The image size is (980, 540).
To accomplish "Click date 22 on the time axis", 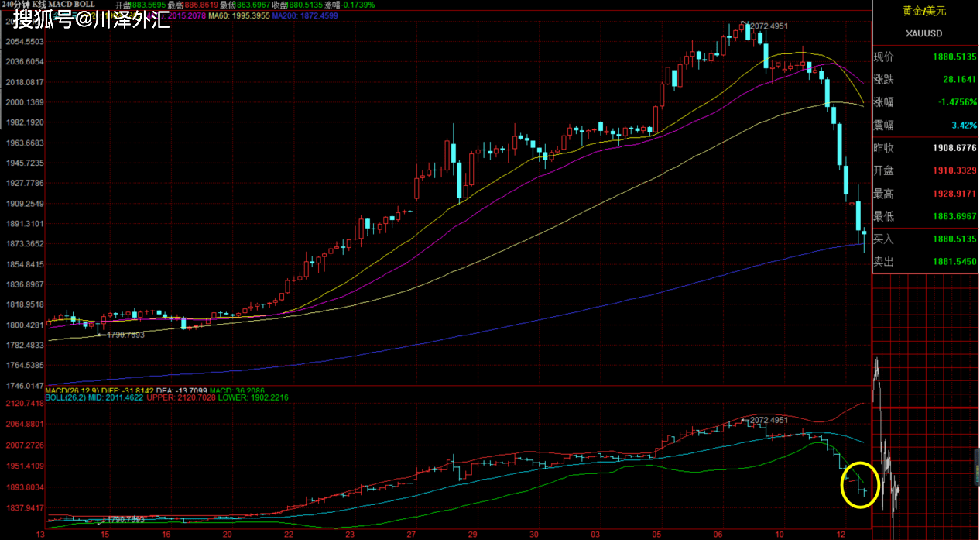I will click(289, 535).
